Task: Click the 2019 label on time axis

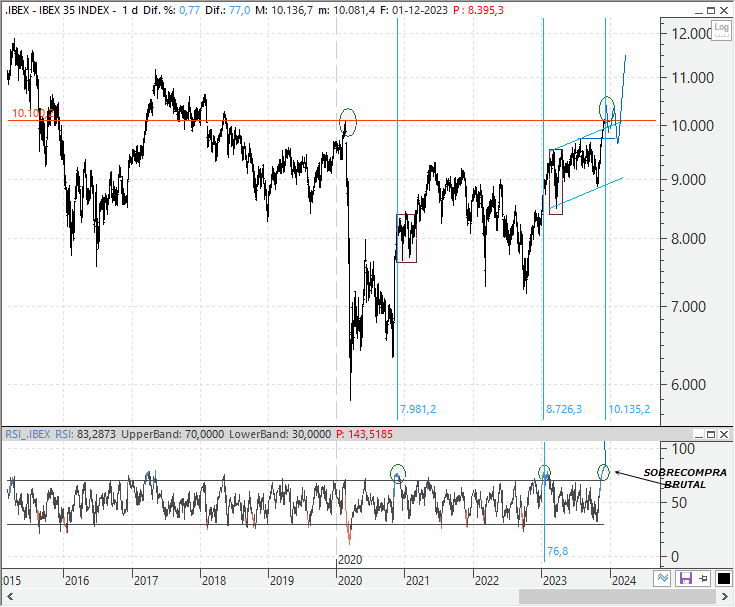Action: (282, 581)
